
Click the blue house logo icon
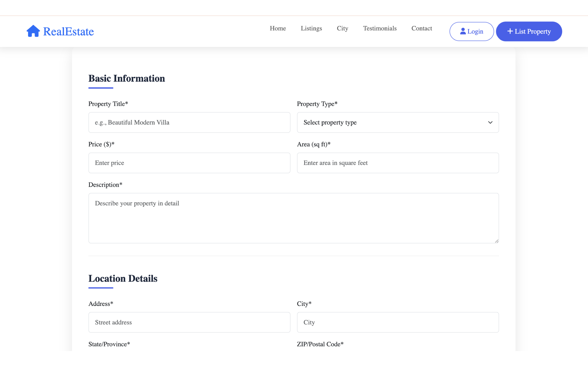33,31
